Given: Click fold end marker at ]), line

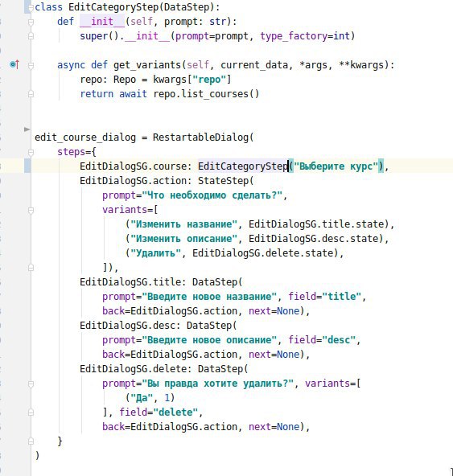Looking at the screenshot, I should coord(31,268).
